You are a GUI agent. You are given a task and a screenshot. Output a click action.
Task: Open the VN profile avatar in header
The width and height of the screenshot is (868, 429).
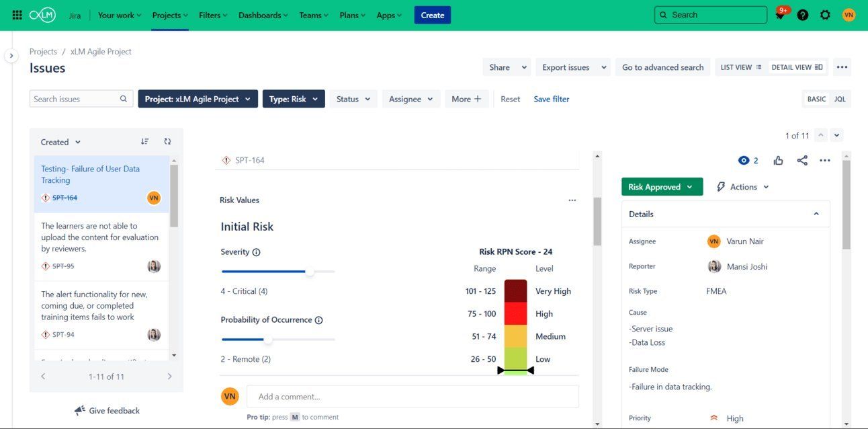(x=849, y=15)
